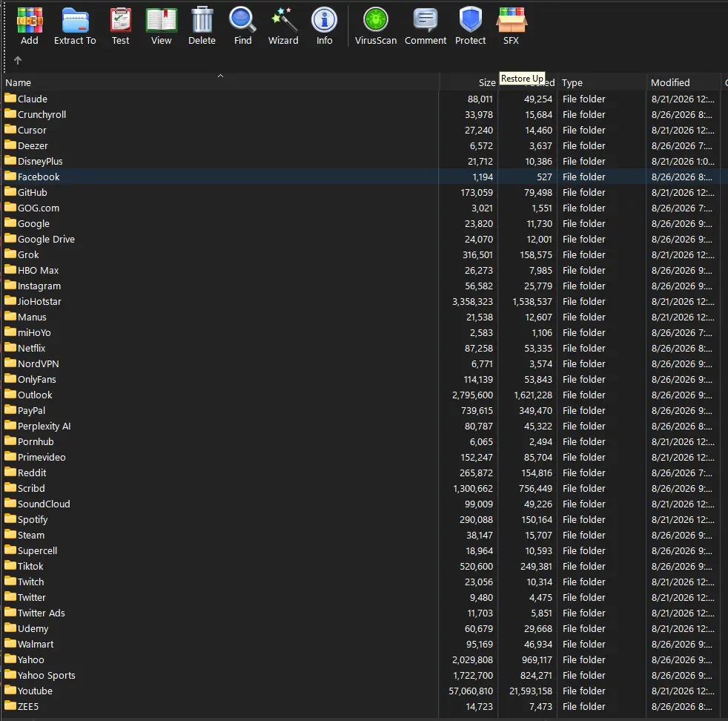728x721 pixels.
Task: Click the packed value 1,621,228
Action: [x=533, y=395]
